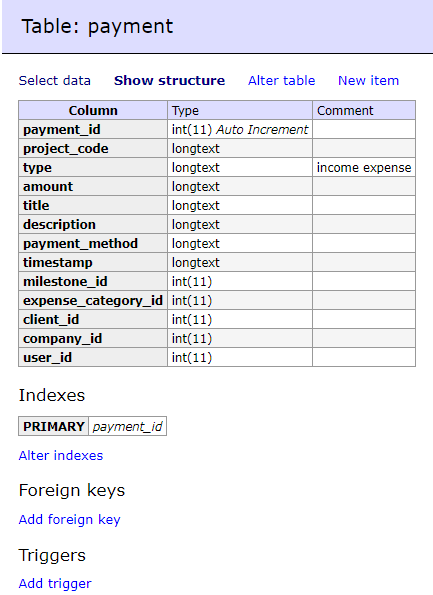433x595 pixels.
Task: Open the New item link
Action: pyautogui.click(x=368, y=80)
